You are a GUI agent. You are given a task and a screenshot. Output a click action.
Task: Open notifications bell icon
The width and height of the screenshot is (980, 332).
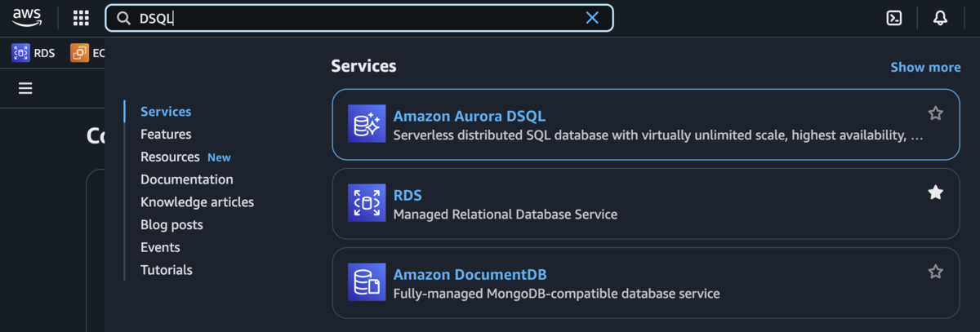point(940,18)
